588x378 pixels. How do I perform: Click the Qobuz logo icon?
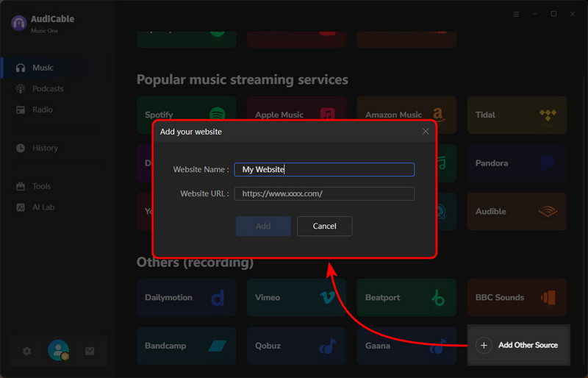tap(327, 346)
